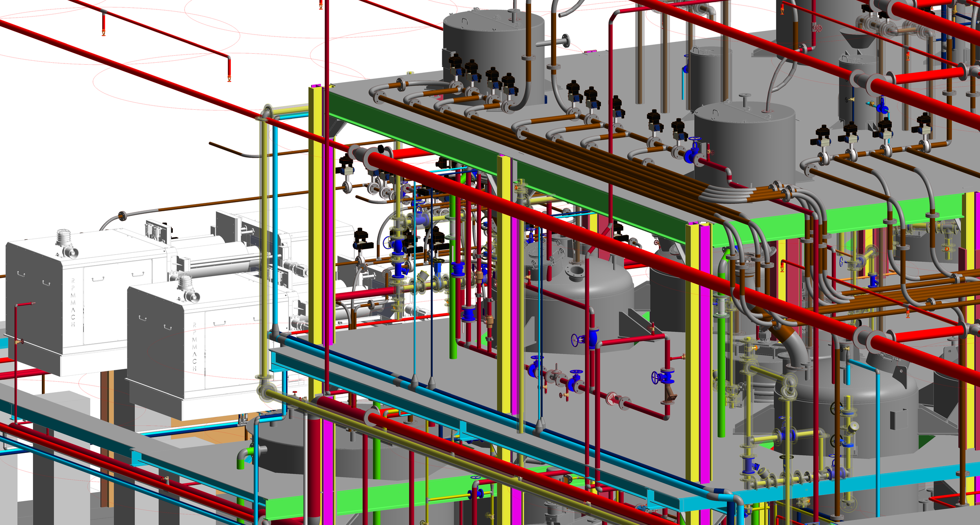Select the open flanged nozzle on domed vessel
Image resolution: width=980 pixels, height=525 pixels.
(575, 271)
